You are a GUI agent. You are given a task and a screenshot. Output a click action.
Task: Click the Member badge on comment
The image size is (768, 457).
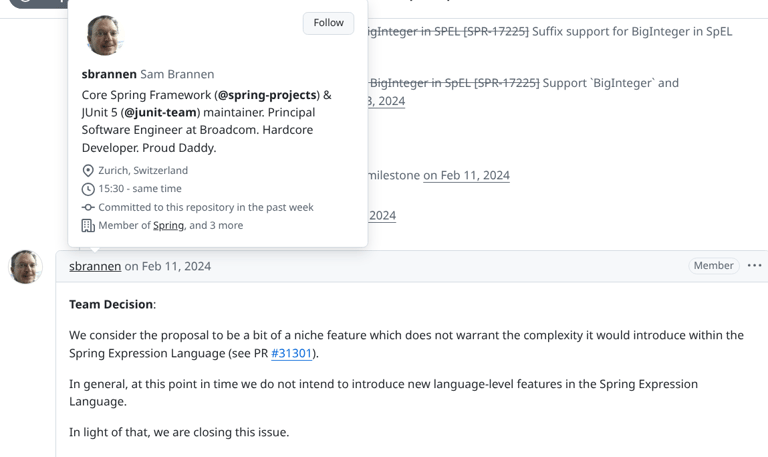click(x=713, y=266)
